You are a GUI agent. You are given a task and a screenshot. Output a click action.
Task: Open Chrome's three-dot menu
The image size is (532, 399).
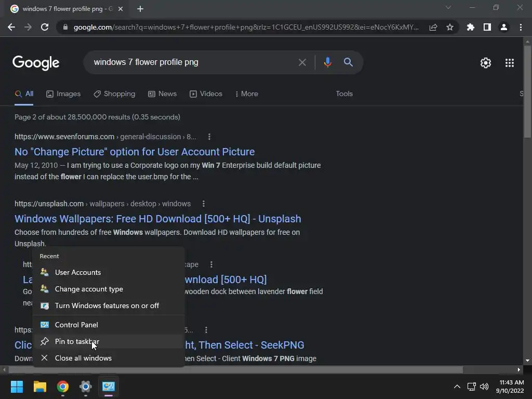(x=521, y=27)
